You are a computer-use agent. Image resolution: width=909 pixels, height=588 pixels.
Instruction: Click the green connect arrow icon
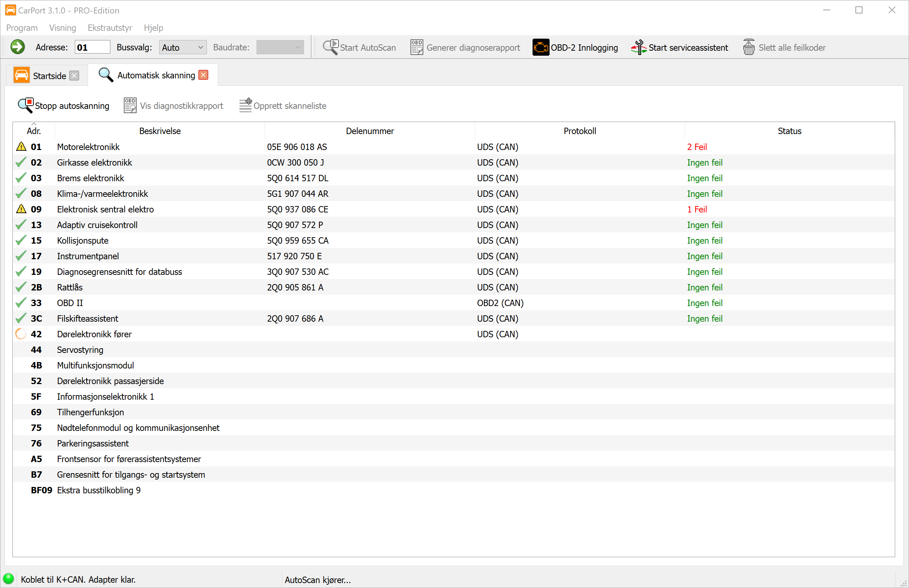(18, 48)
